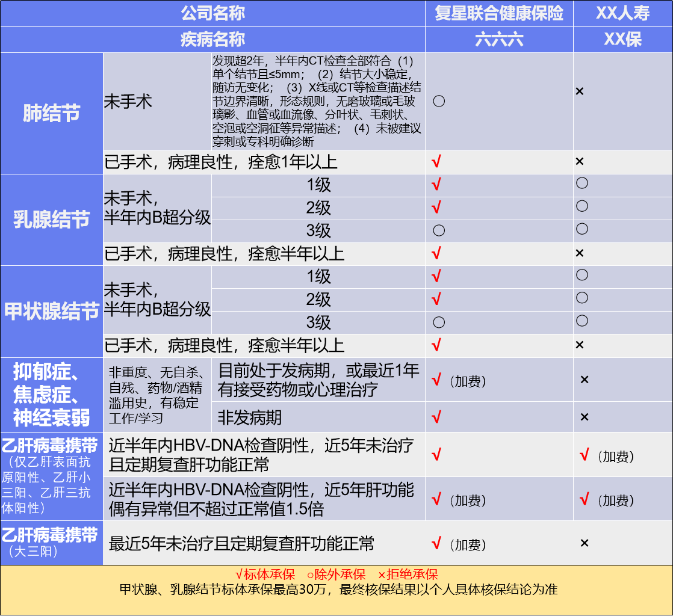Select the 复星联合健康保险 column header
This screenshot has height=616, width=673.
(499, 13)
